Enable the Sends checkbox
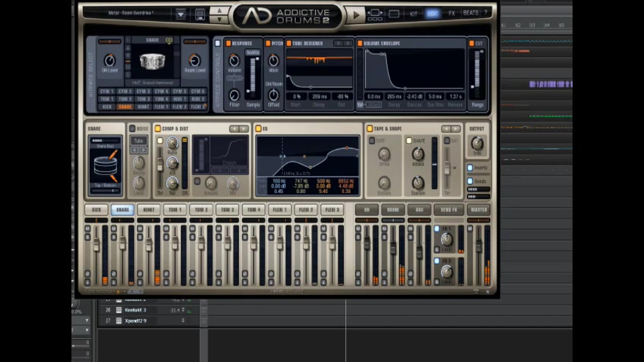The image size is (644, 362). (470, 181)
